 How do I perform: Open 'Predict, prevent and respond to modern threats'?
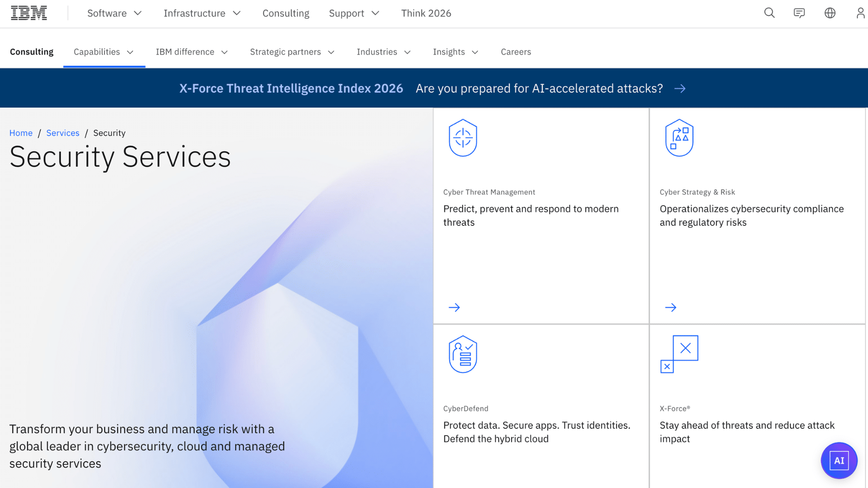click(x=531, y=216)
